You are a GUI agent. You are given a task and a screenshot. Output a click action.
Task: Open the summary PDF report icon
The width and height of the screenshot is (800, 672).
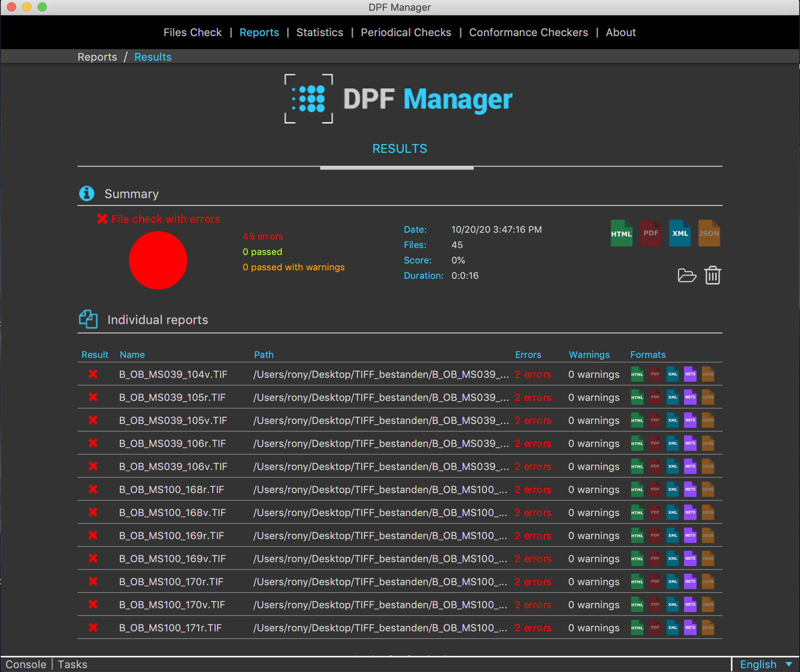pos(651,233)
